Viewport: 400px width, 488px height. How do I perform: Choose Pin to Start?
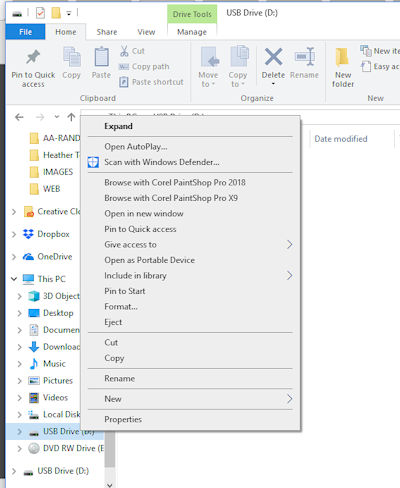[x=190, y=291]
